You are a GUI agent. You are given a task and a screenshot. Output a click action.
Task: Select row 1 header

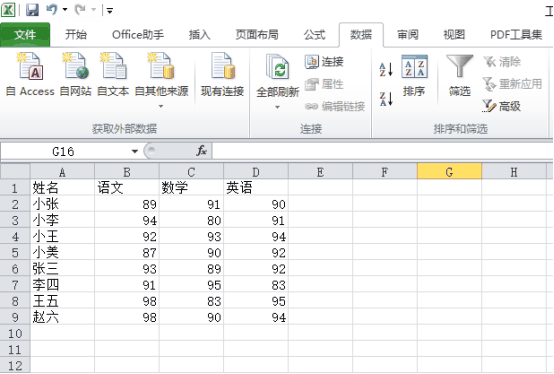[x=15, y=188]
